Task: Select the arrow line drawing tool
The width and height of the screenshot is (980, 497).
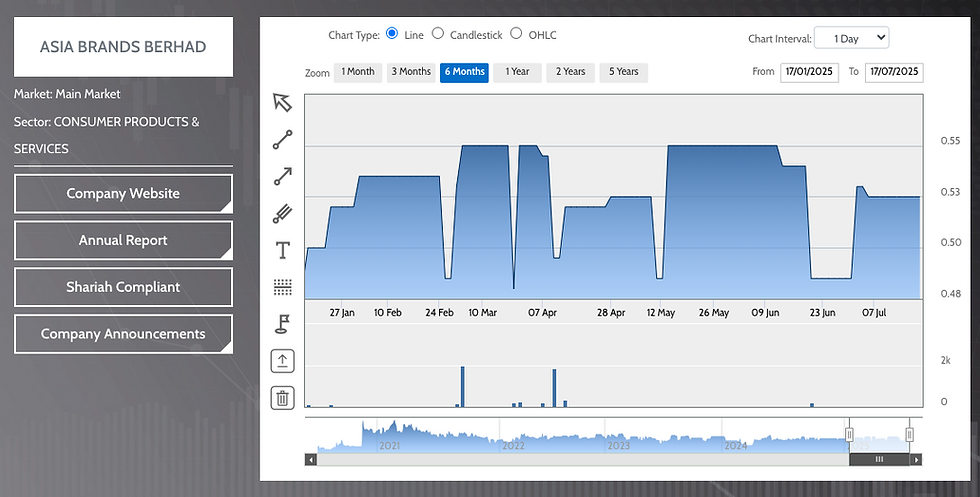Action: [282, 177]
